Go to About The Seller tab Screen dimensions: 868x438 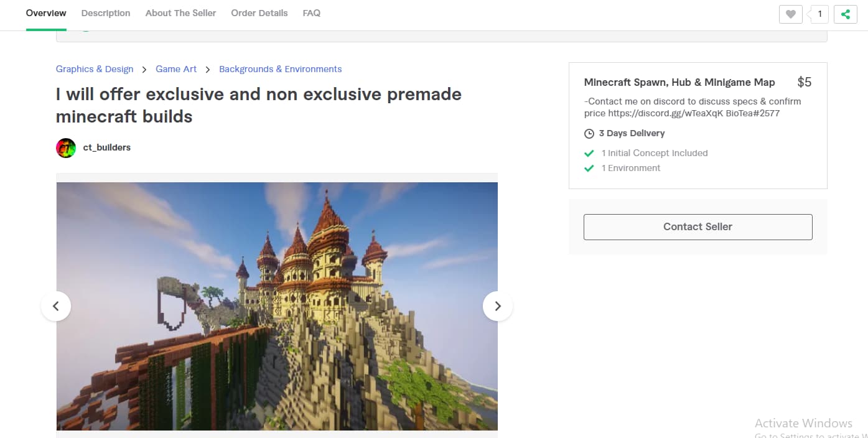click(180, 13)
